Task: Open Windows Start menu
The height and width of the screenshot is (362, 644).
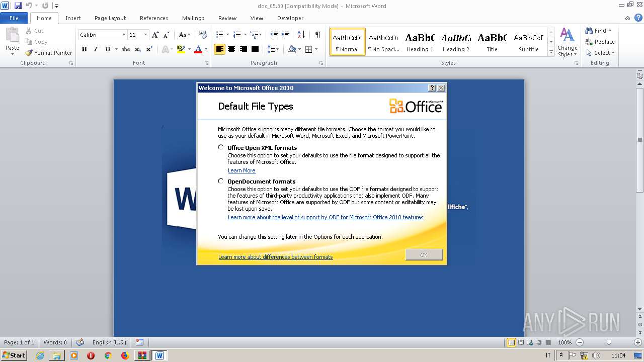Action: tap(14, 355)
